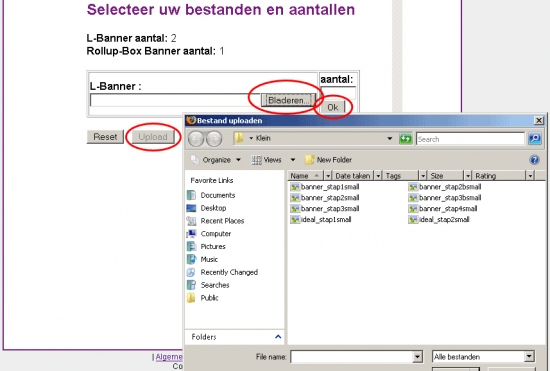Viewport: 550px width, 371px height.
Task: Open Size column dropdown arrow
Action: tap(468, 176)
